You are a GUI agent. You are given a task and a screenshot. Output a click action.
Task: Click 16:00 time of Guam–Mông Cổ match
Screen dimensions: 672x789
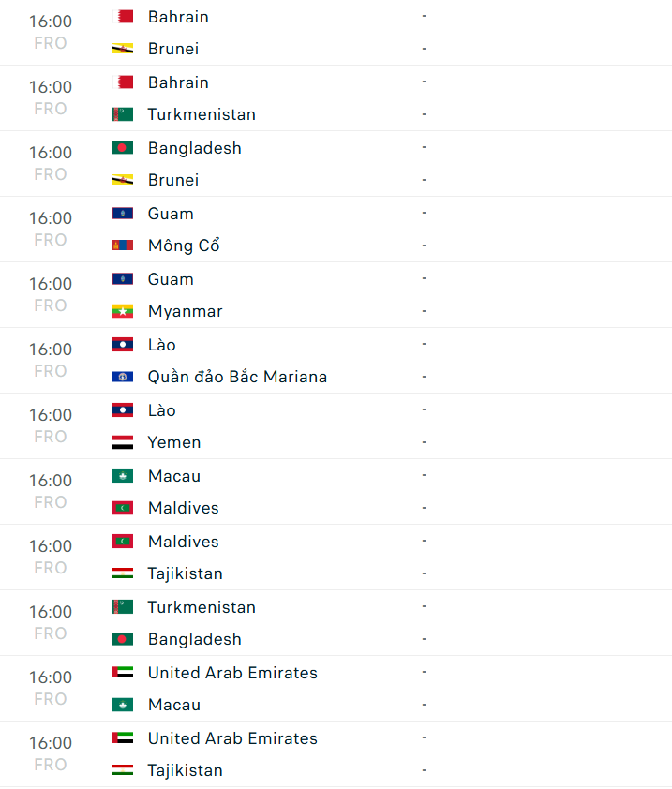pos(51,218)
